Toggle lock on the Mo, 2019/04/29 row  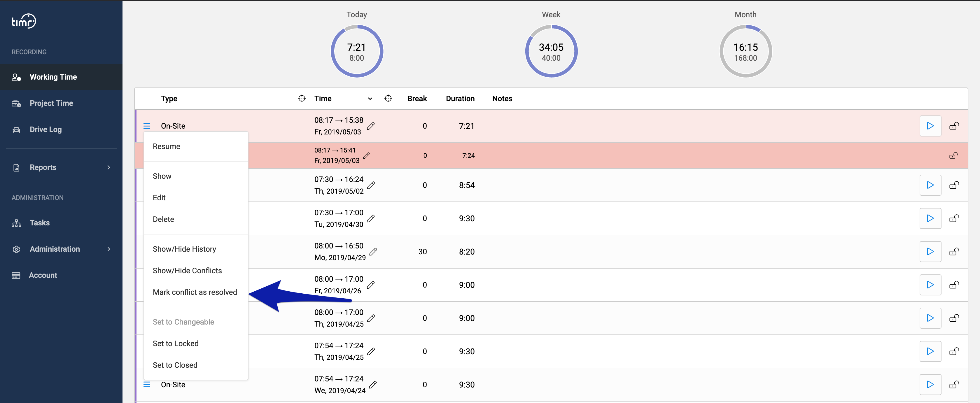[954, 252]
